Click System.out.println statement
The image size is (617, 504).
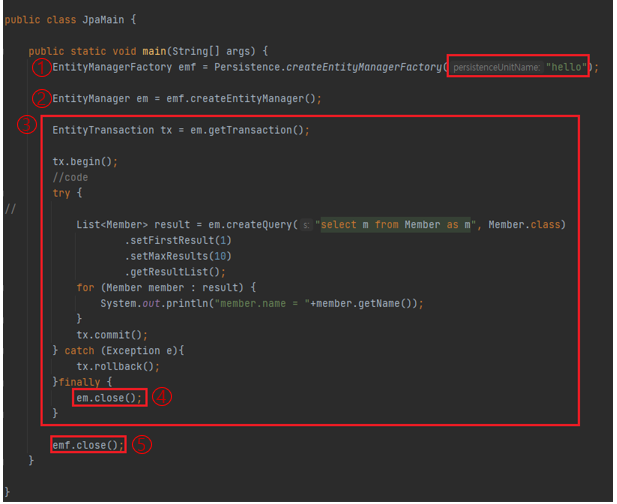click(262, 303)
